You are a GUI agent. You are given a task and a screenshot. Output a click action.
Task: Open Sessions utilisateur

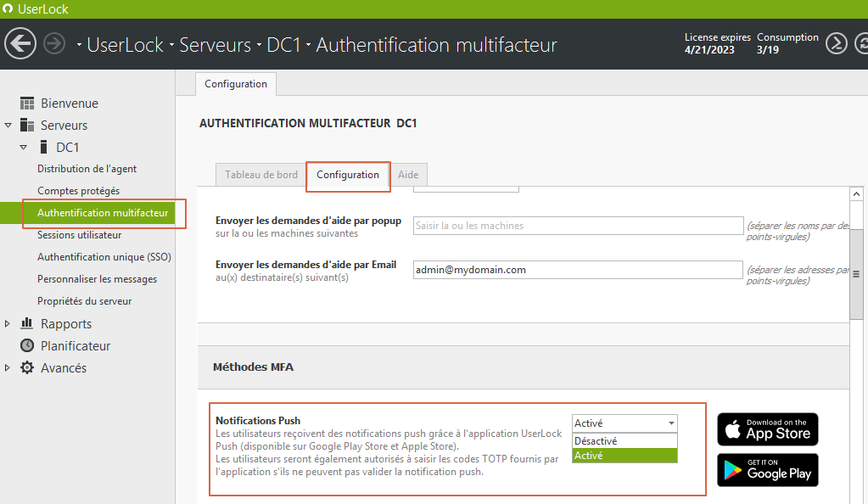coord(79,235)
